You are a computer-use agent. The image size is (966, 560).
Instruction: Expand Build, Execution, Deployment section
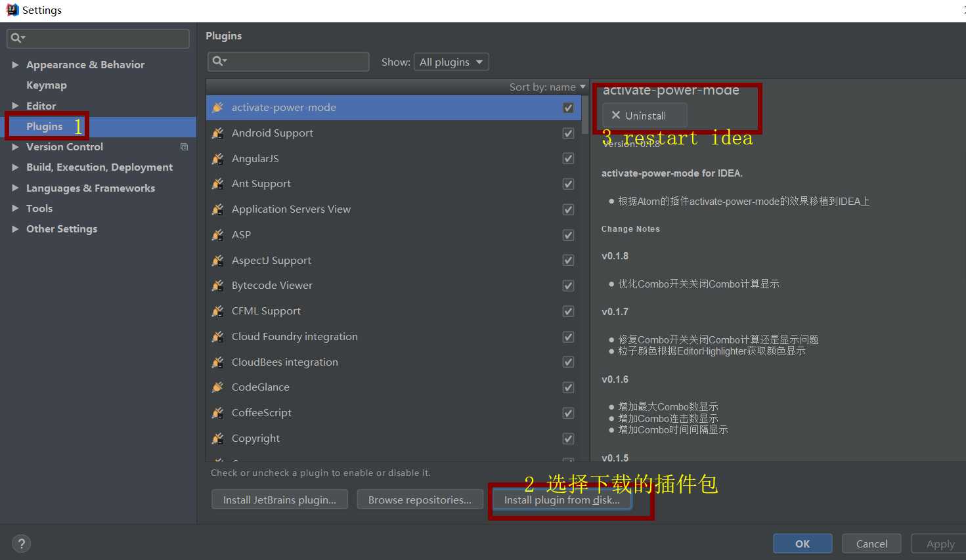pos(15,167)
